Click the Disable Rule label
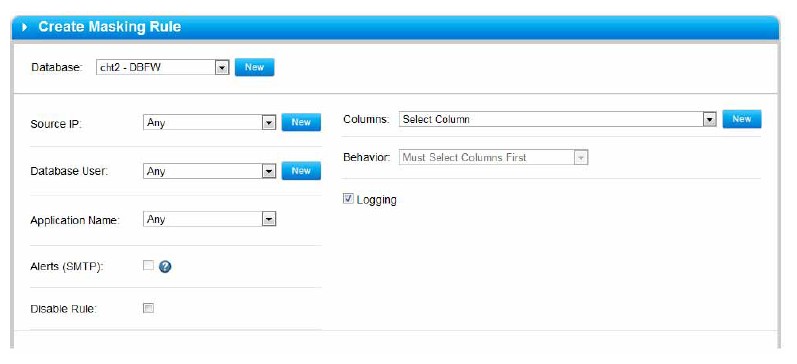797x364 pixels. (64, 309)
